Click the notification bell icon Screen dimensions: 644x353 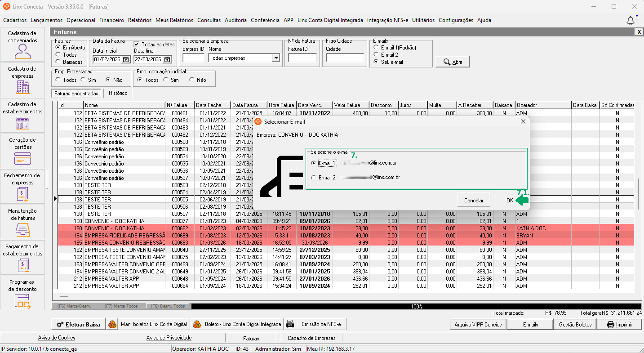[631, 21]
